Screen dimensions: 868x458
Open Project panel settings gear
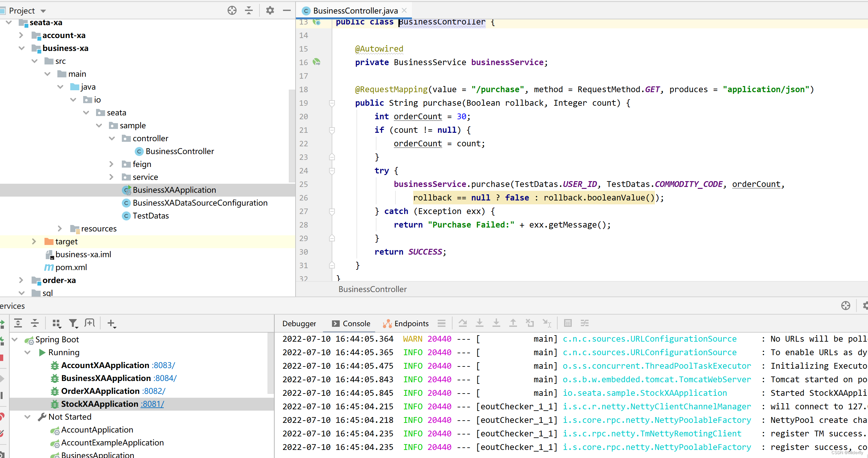tap(270, 10)
